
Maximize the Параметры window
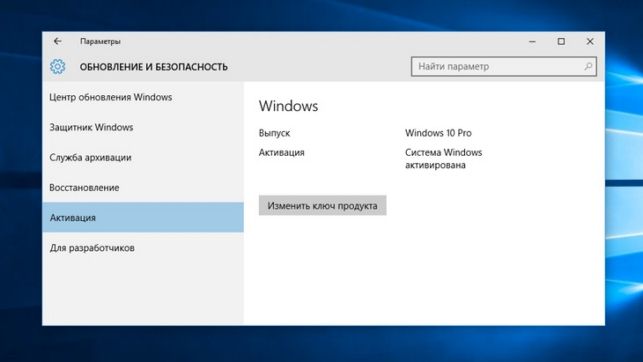click(561, 41)
